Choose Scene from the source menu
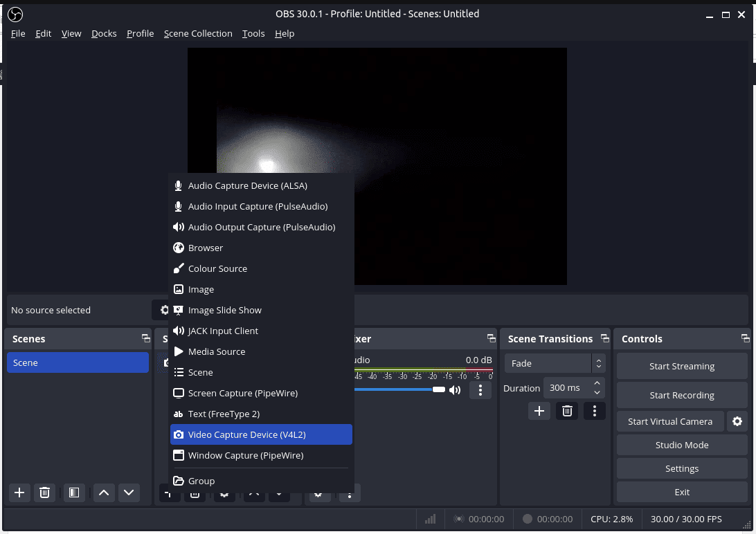The width and height of the screenshot is (756, 534). tap(261, 371)
